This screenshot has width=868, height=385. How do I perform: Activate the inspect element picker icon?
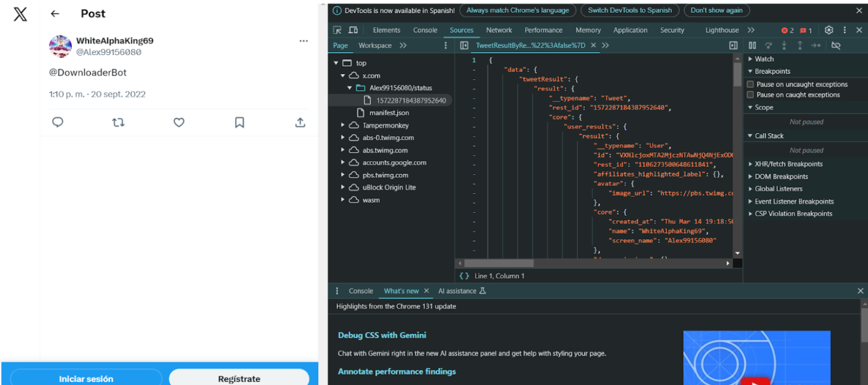click(x=338, y=30)
